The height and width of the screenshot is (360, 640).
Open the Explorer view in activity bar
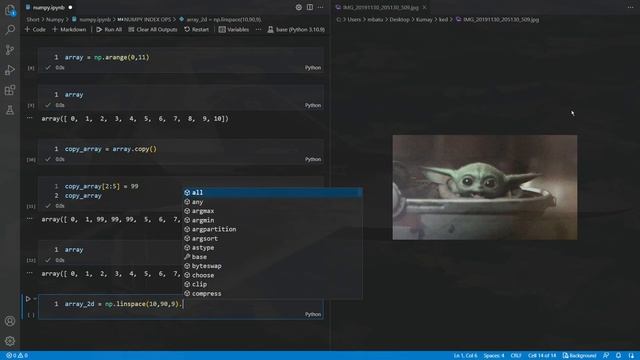[x=10, y=10]
